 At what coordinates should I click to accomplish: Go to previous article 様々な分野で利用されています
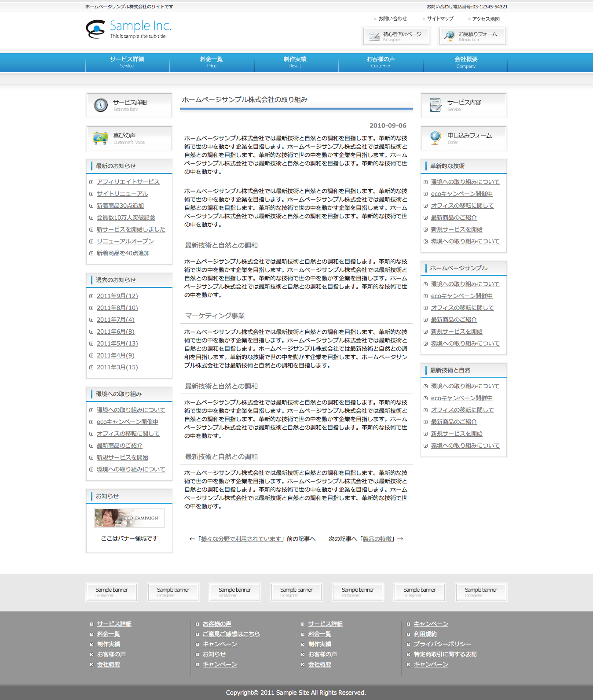[241, 539]
